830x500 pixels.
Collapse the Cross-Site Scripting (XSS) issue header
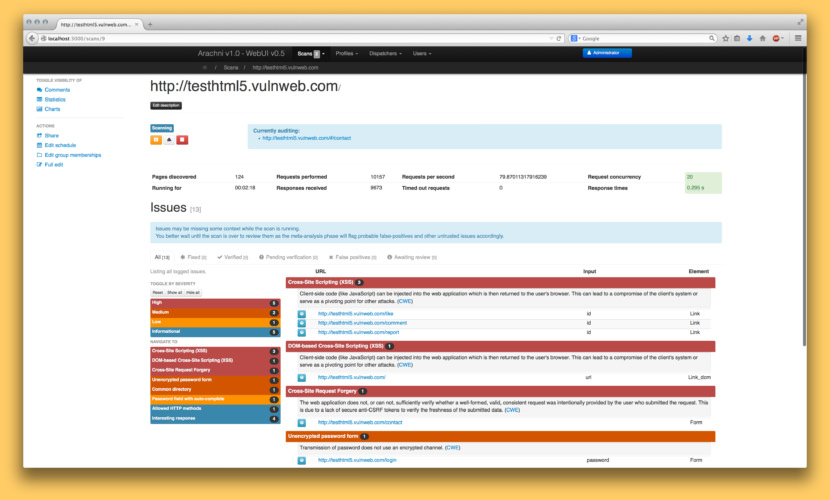pos(500,283)
